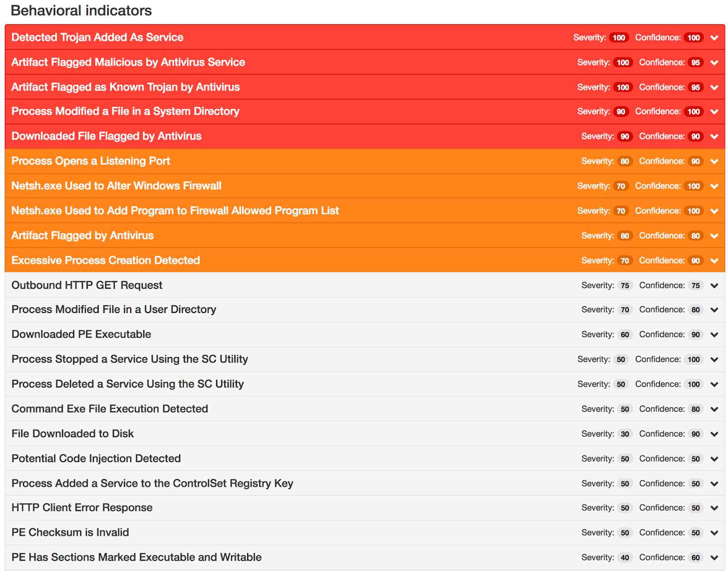This screenshot has height=571, width=728.
Task: Click severity badge 100 on Detected Trojan row
Action: (x=619, y=38)
